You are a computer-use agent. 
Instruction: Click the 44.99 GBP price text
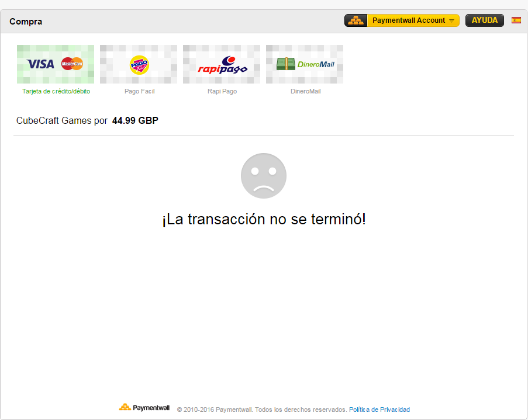[x=135, y=120]
